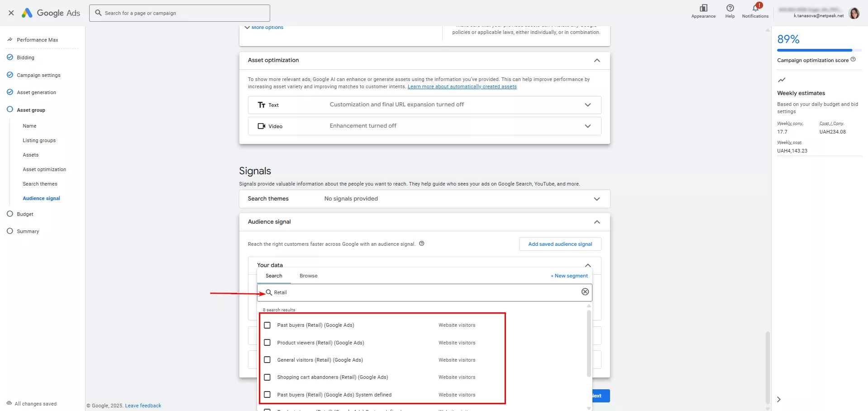
Task: Go to Budget step in sidebar
Action: [25, 214]
